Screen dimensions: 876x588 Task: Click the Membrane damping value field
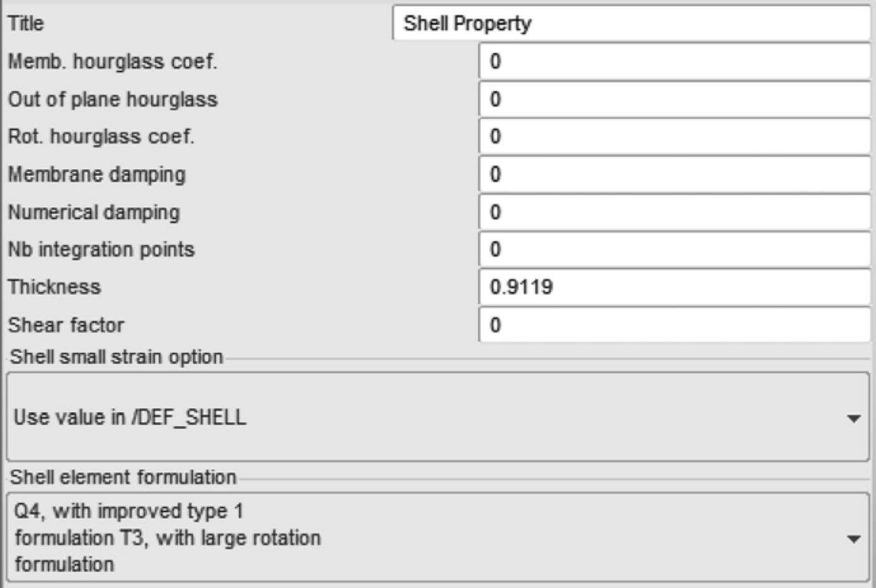pos(673,174)
